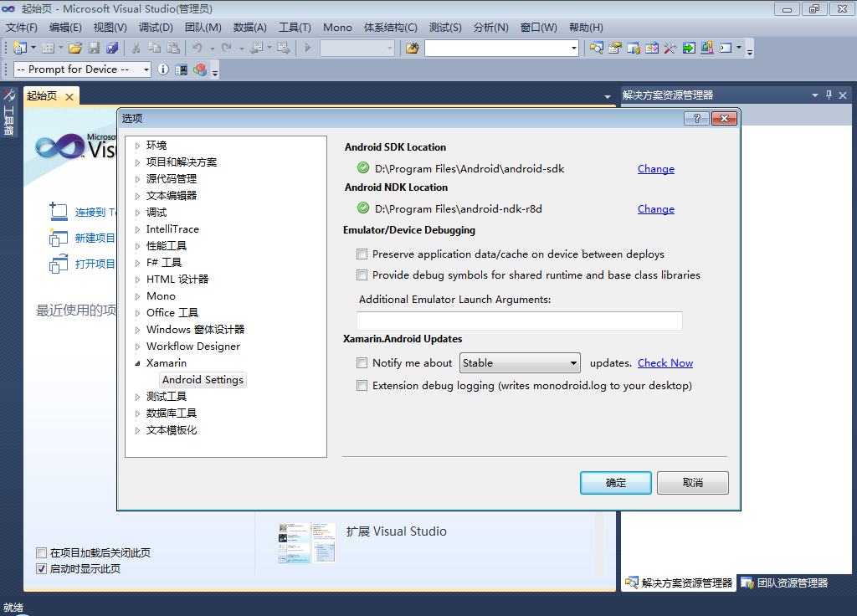Expand the 环境 tree node
Screen dimensions: 857x616
138,146
